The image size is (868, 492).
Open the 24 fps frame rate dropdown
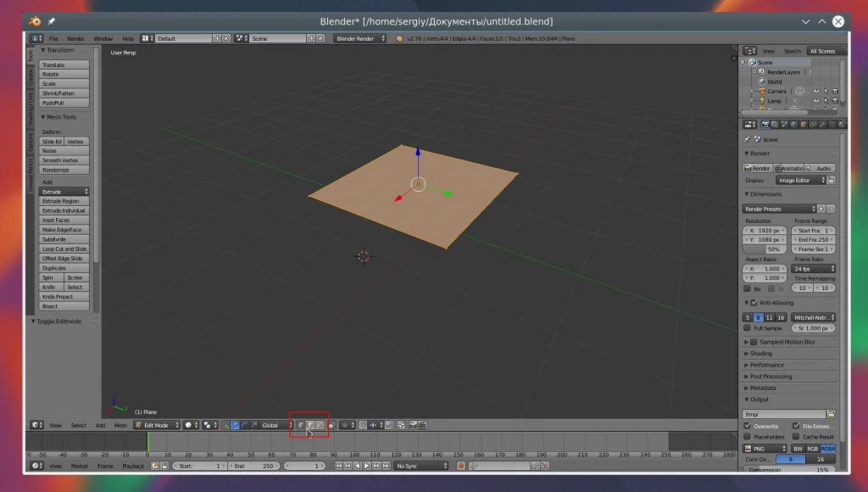pos(814,269)
